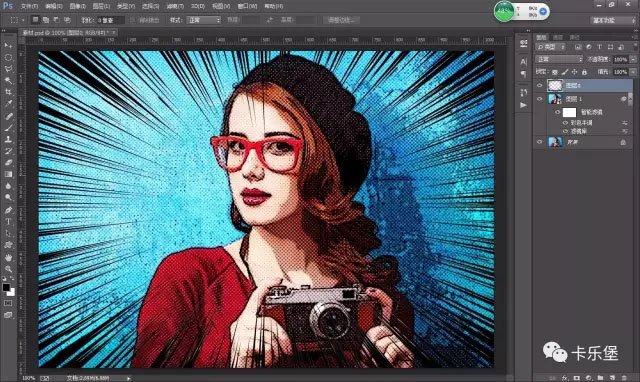Click the feather value input field

pos(111,20)
